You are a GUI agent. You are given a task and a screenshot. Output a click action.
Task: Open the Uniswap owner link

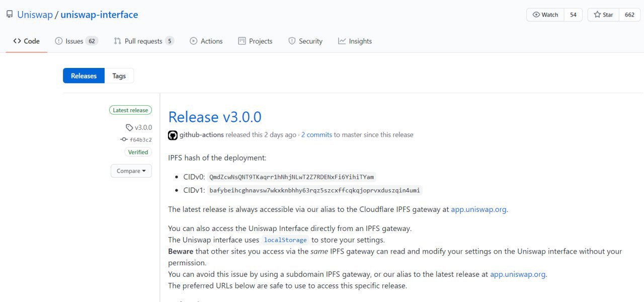[x=35, y=15]
